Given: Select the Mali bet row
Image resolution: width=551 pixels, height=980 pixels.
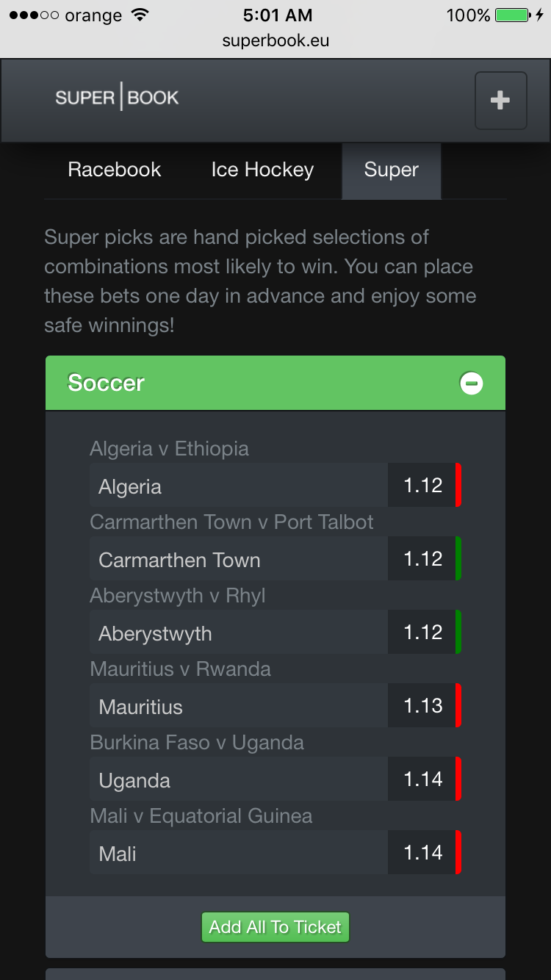Looking at the screenshot, I should coord(239,853).
